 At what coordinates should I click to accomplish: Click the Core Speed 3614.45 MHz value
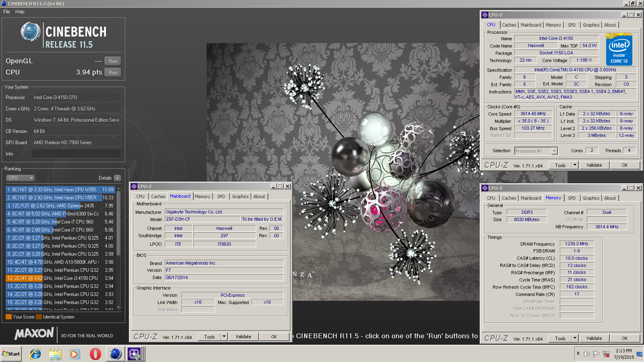(533, 114)
